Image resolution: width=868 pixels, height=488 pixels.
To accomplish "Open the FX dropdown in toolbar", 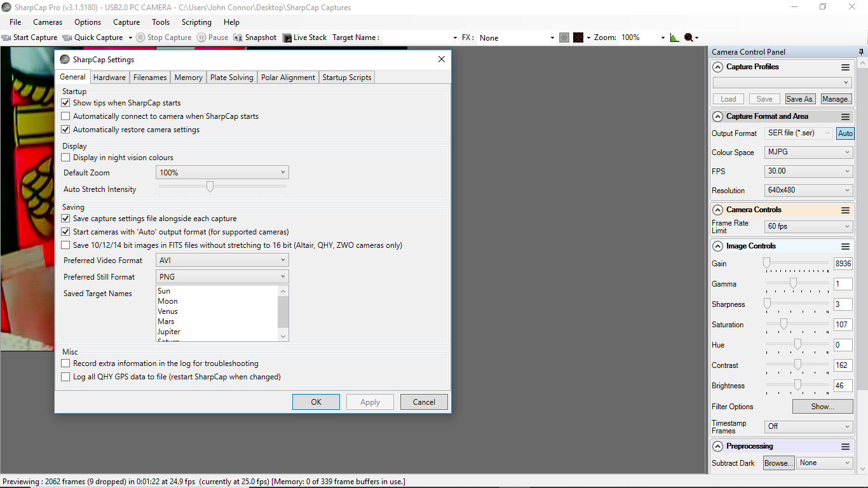I will 517,37.
